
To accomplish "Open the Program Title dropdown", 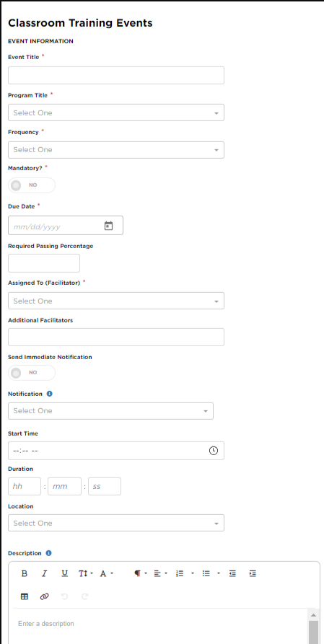I will [x=116, y=113].
